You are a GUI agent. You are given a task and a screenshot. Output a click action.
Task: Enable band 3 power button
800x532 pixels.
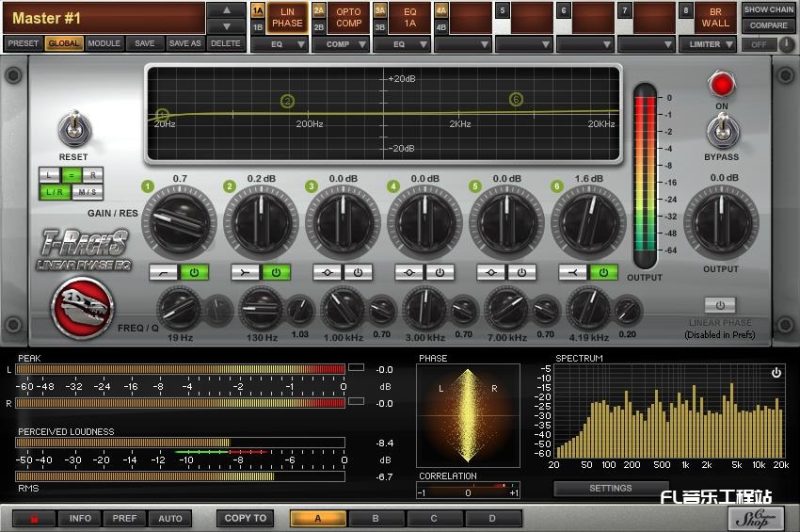coord(357,272)
